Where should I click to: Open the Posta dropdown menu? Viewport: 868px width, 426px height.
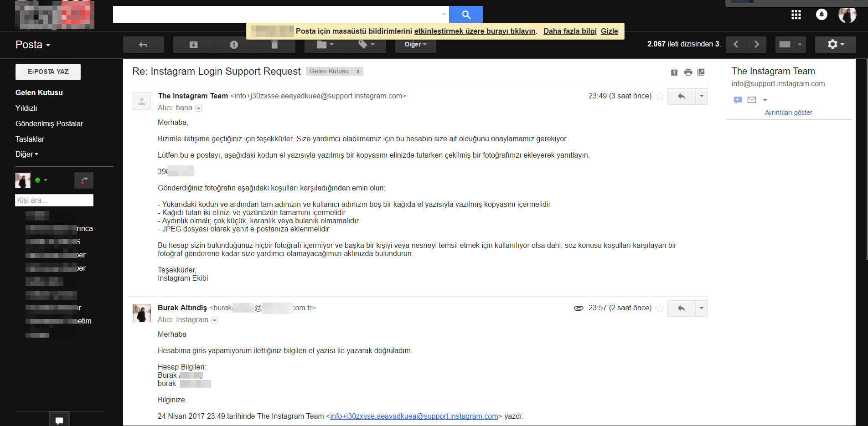(x=33, y=45)
